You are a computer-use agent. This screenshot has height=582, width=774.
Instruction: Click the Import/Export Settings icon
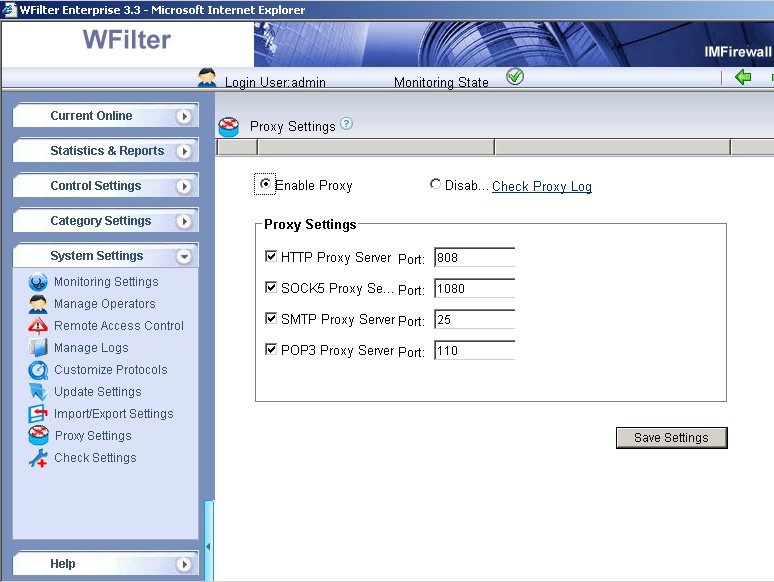tap(38, 414)
